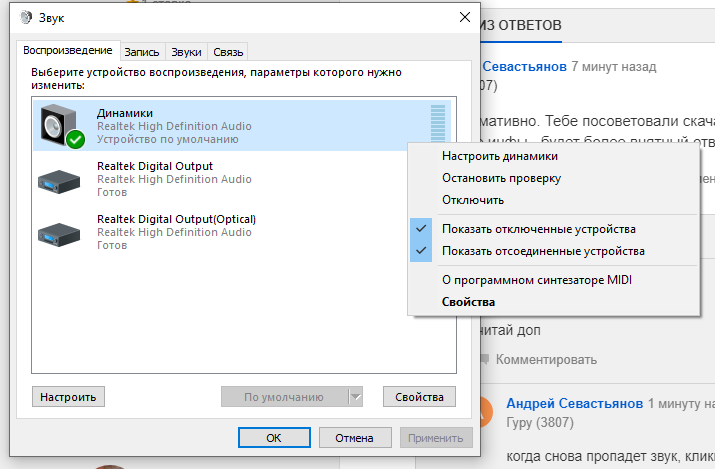
Task: Click the Звук window title speaker icon
Action: coord(26,17)
